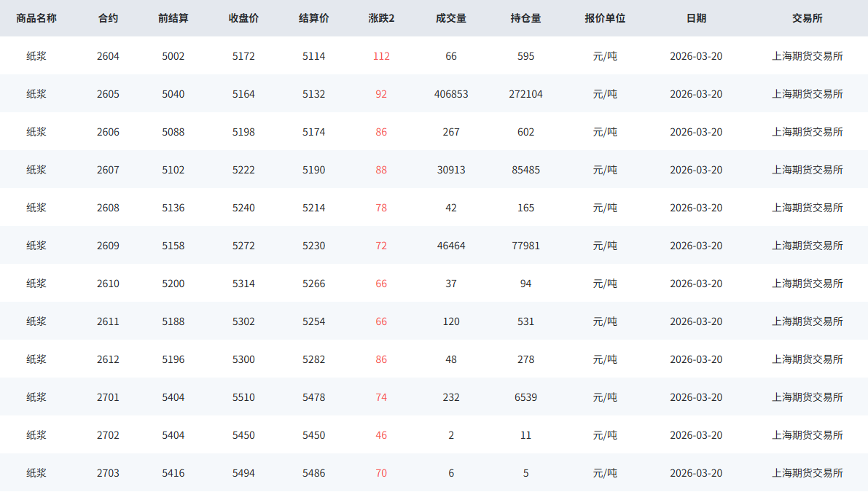Select contract 2609 in the table

click(x=108, y=246)
